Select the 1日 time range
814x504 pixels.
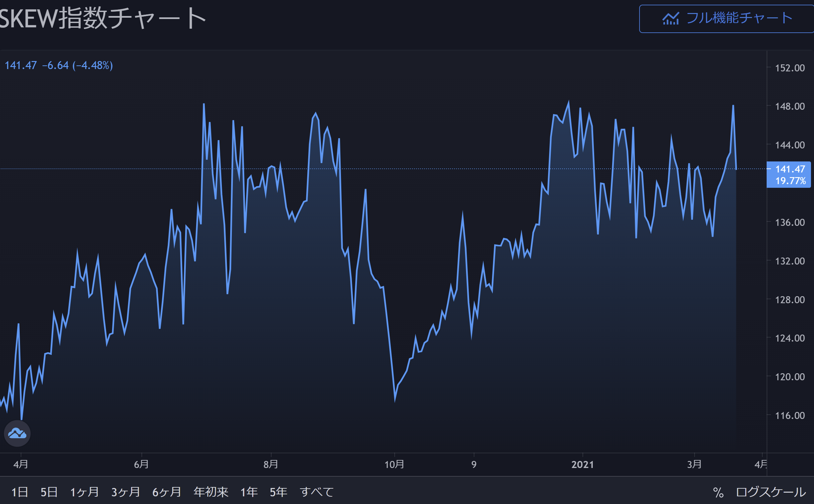pyautogui.click(x=20, y=492)
